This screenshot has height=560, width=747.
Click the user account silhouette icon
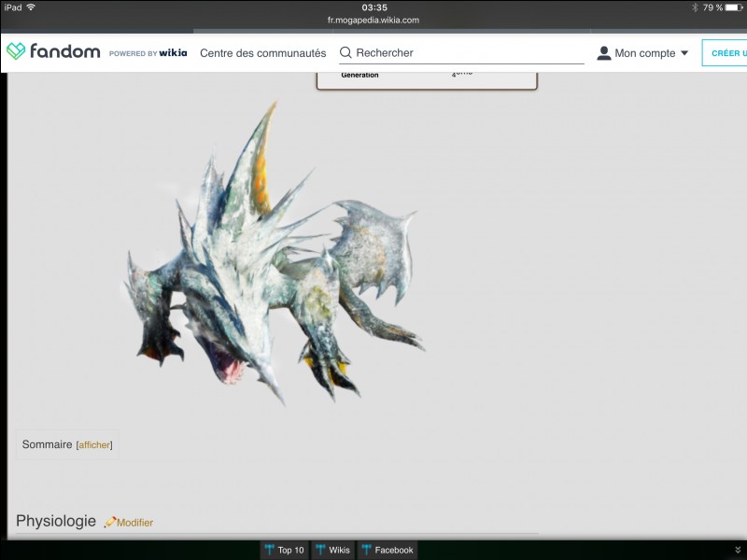click(604, 53)
